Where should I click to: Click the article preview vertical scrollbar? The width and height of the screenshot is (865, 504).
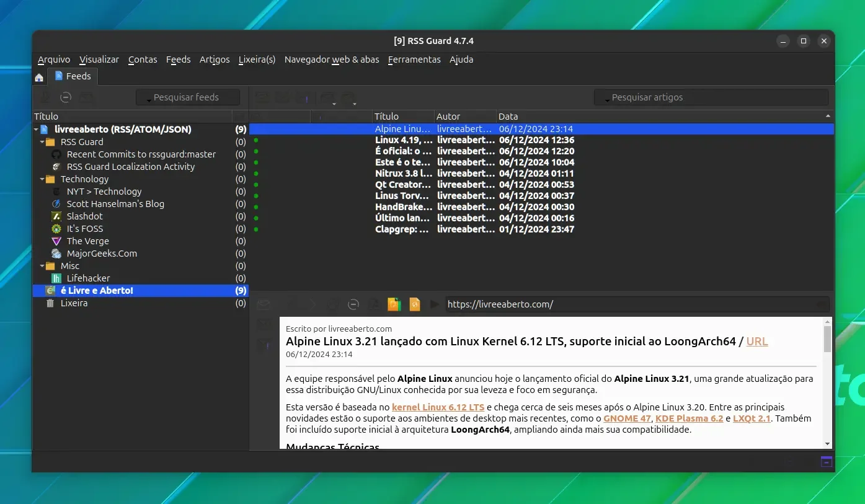pyautogui.click(x=827, y=382)
